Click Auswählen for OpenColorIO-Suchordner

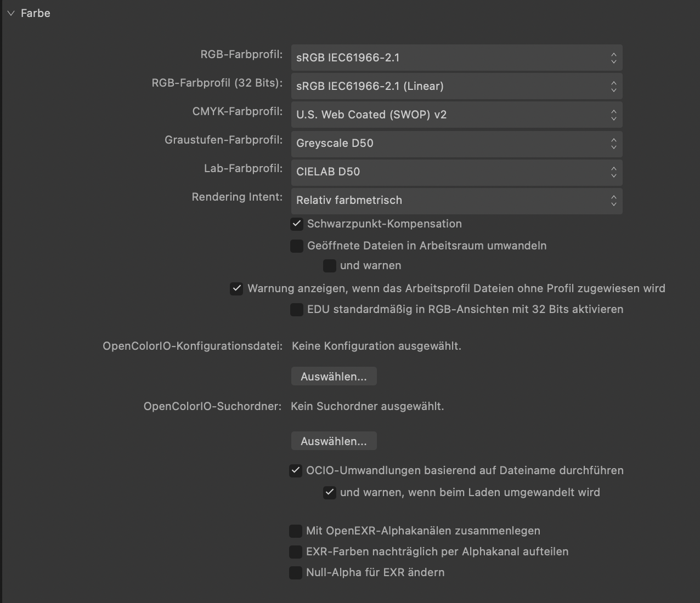click(334, 441)
